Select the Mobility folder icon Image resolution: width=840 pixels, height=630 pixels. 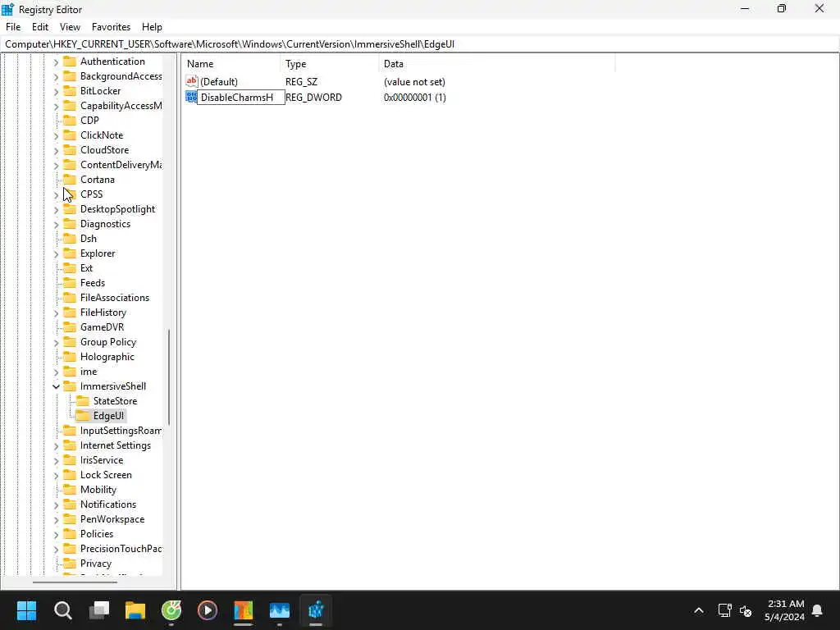70,490
